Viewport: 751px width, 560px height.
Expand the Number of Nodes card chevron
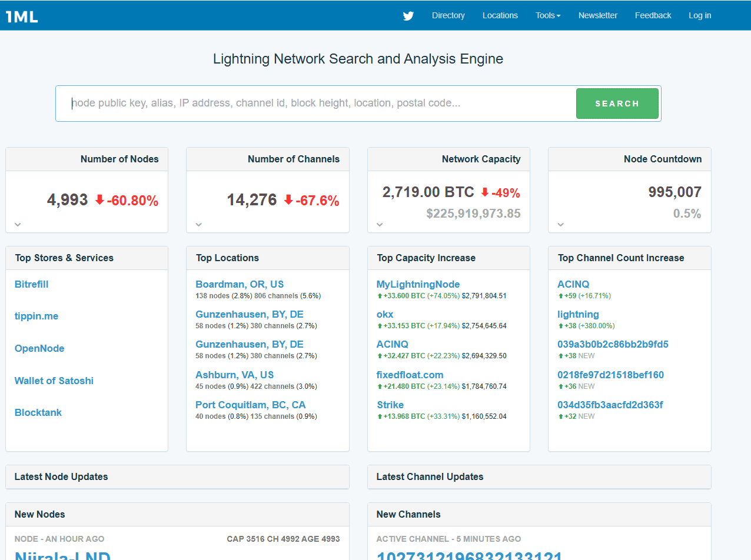point(18,224)
